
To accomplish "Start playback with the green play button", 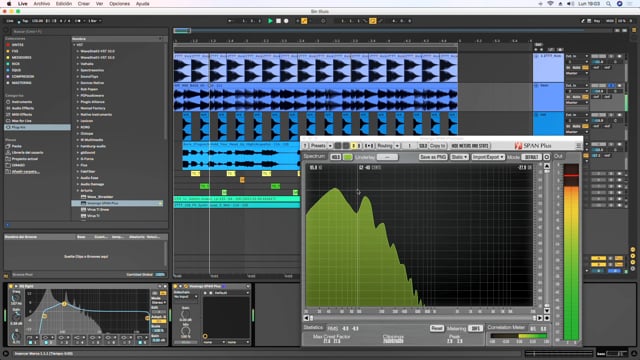I will (270, 21).
